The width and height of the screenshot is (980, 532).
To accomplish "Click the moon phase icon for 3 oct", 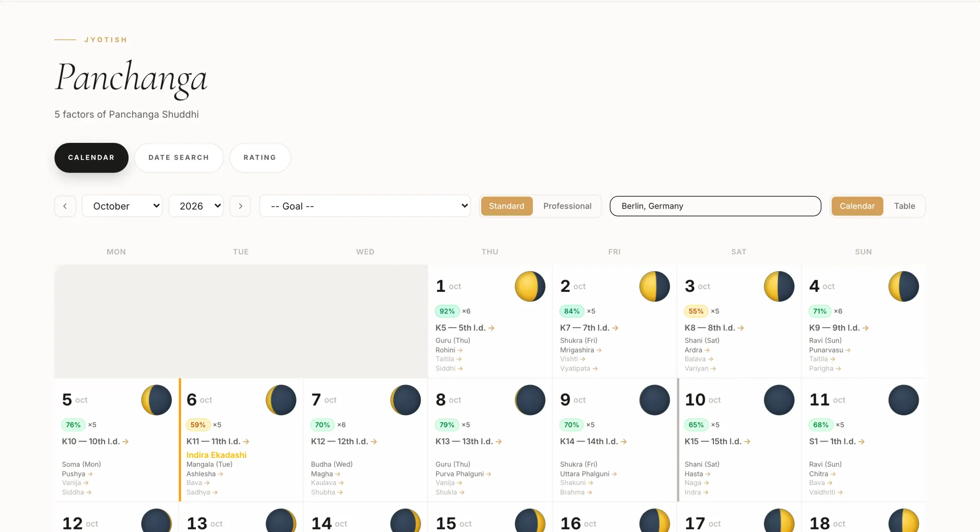I will [779, 286].
